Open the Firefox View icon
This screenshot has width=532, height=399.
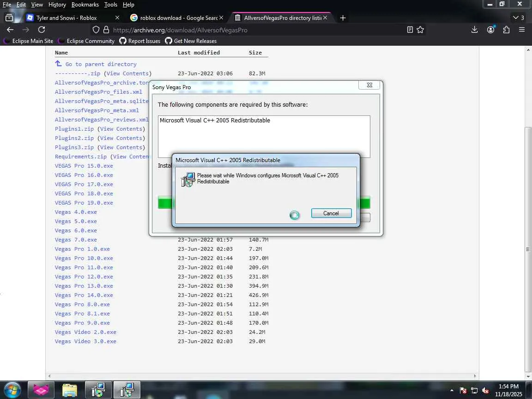(10, 18)
